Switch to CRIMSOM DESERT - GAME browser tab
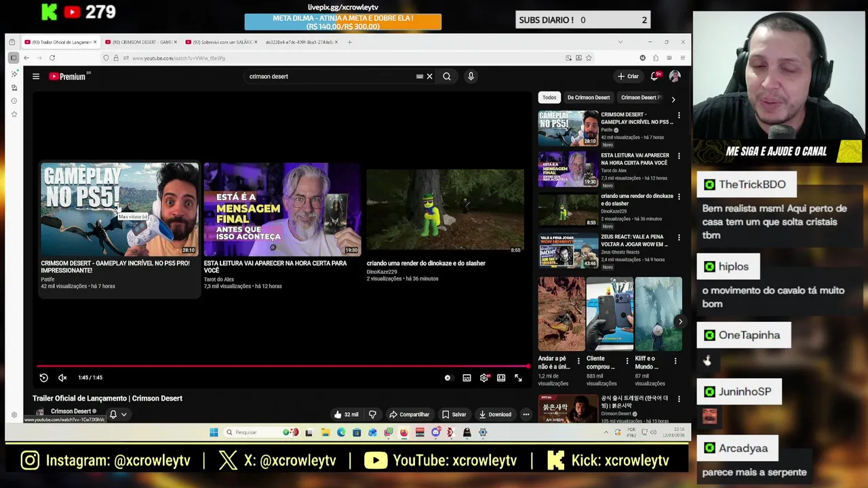 [141, 42]
